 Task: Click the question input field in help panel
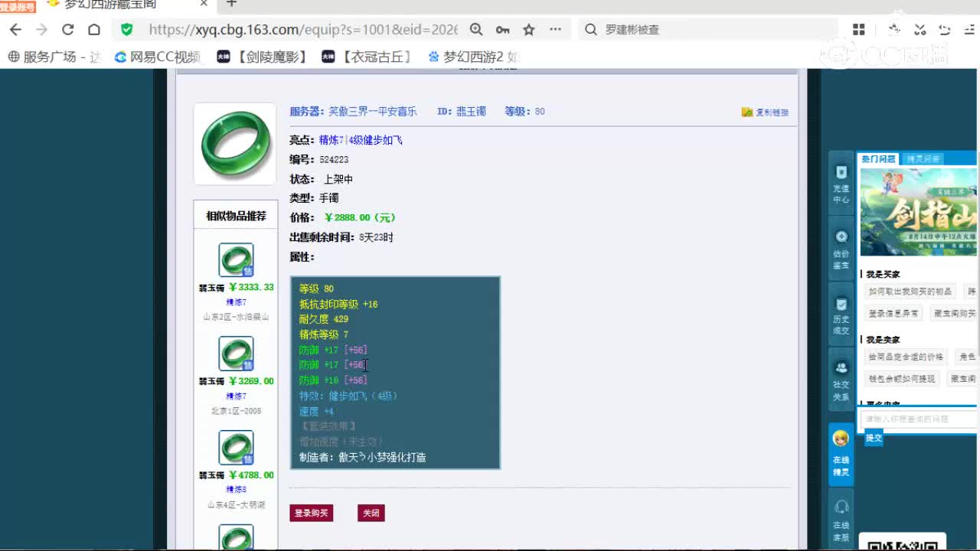click(919, 419)
